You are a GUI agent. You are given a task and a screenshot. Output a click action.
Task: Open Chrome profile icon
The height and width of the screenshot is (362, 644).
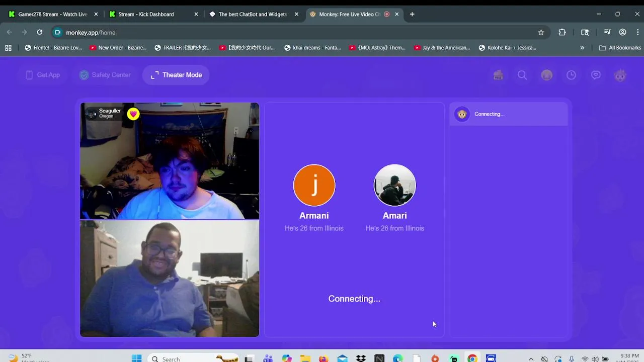tap(622, 32)
